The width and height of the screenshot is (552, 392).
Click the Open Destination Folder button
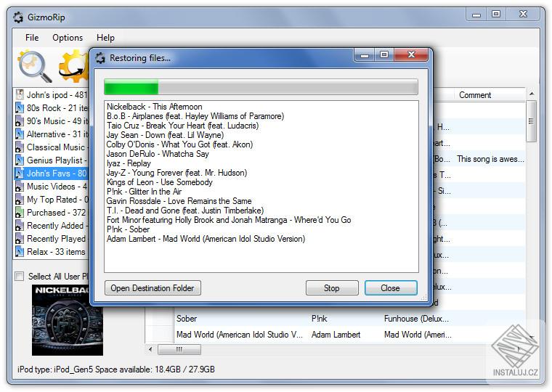153,288
